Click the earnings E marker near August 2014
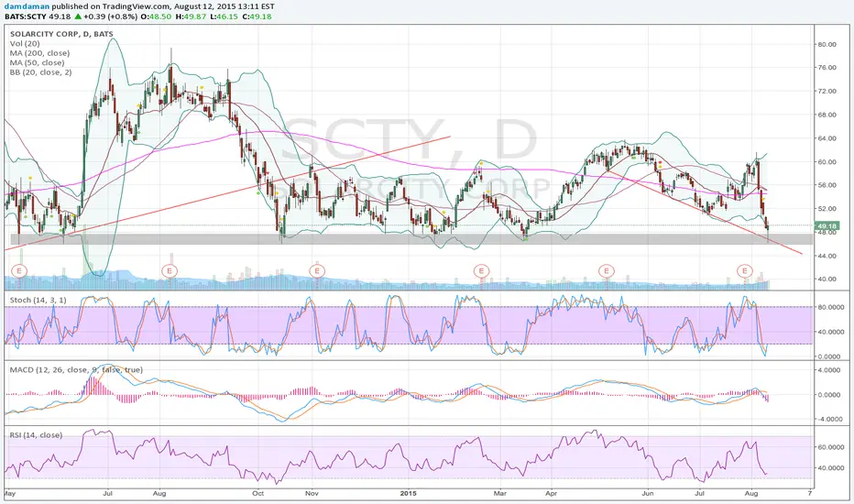854x504 pixels. (x=170, y=271)
